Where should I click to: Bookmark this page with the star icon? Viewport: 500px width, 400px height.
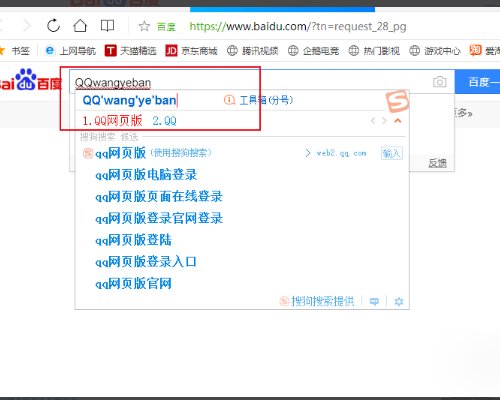pos(144,26)
